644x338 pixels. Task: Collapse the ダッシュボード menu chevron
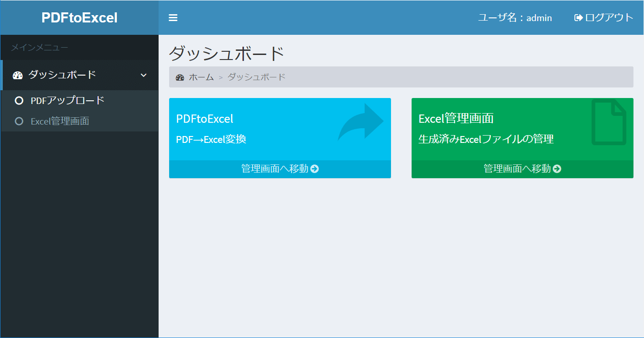(x=144, y=75)
